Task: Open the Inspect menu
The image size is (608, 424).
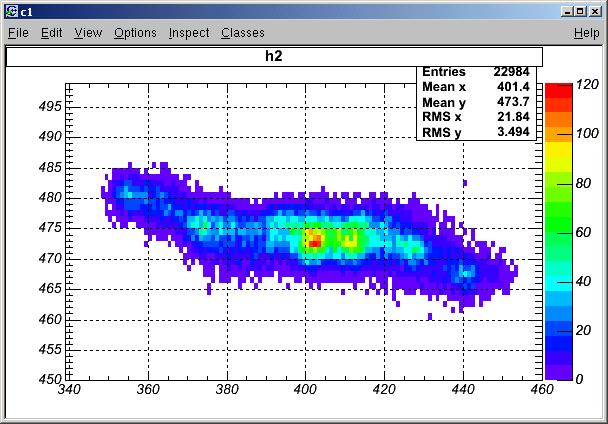Action: tap(189, 33)
